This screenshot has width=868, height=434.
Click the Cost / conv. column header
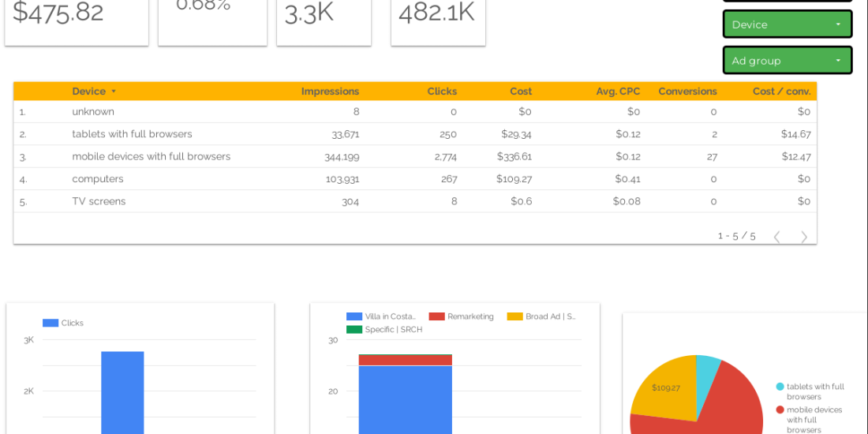(x=782, y=92)
